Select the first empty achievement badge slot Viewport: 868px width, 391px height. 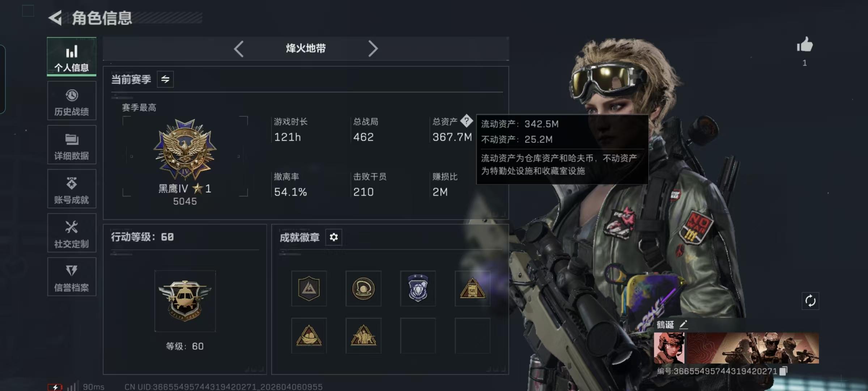(418, 336)
